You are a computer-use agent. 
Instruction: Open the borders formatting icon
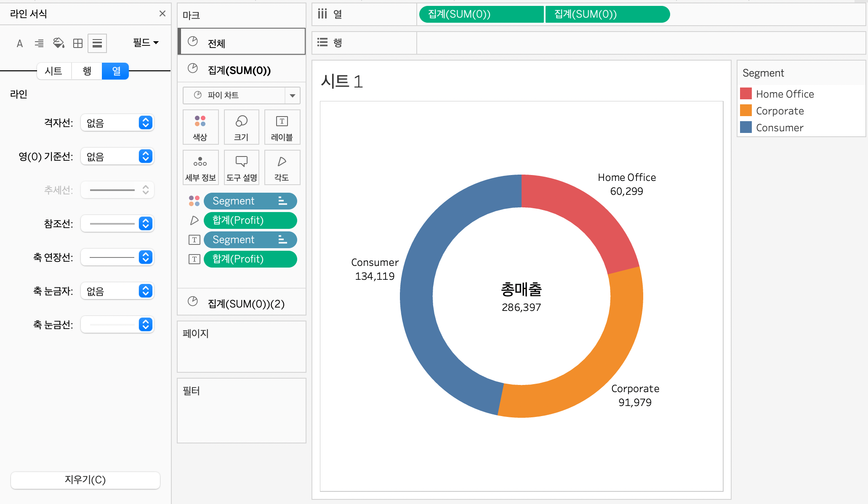78,43
